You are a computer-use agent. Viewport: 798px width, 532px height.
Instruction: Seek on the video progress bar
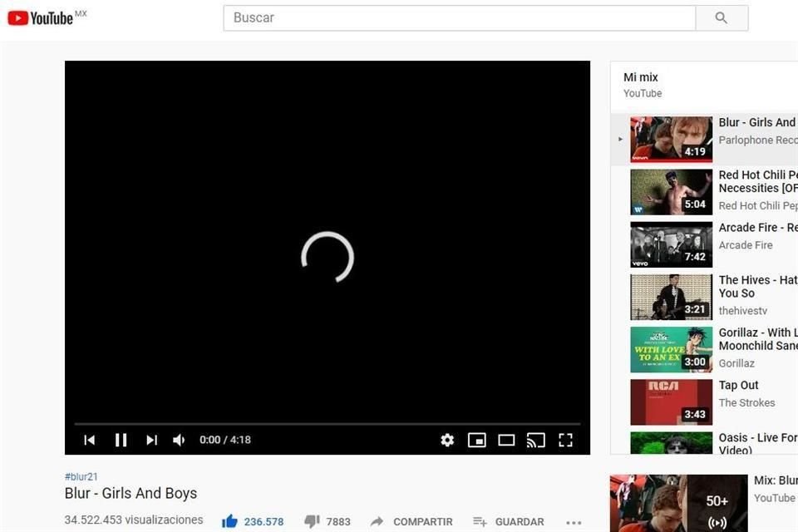click(x=328, y=424)
